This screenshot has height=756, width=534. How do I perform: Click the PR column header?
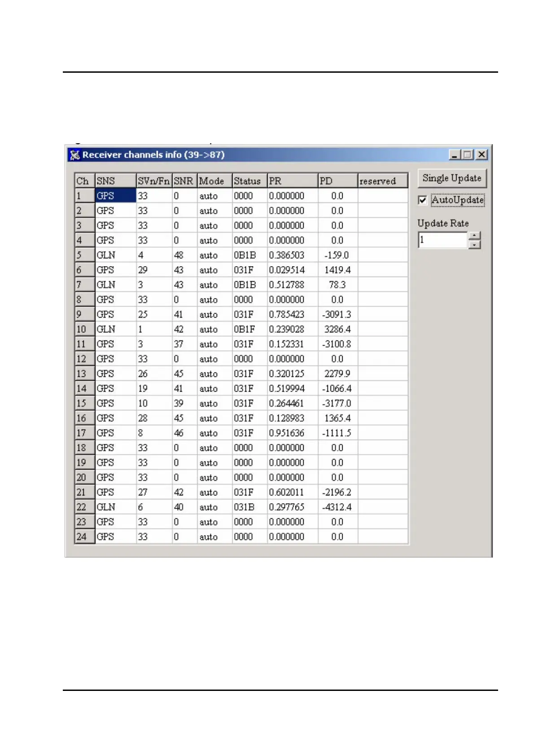[x=293, y=181]
